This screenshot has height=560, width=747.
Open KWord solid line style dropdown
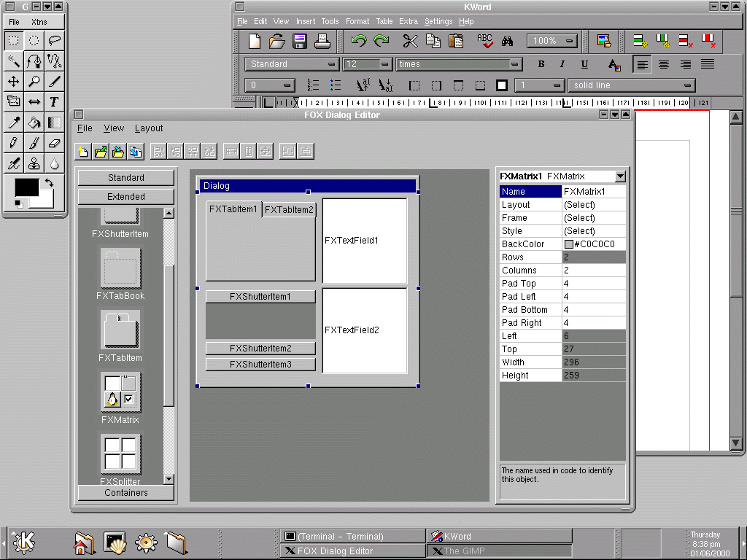(x=631, y=85)
